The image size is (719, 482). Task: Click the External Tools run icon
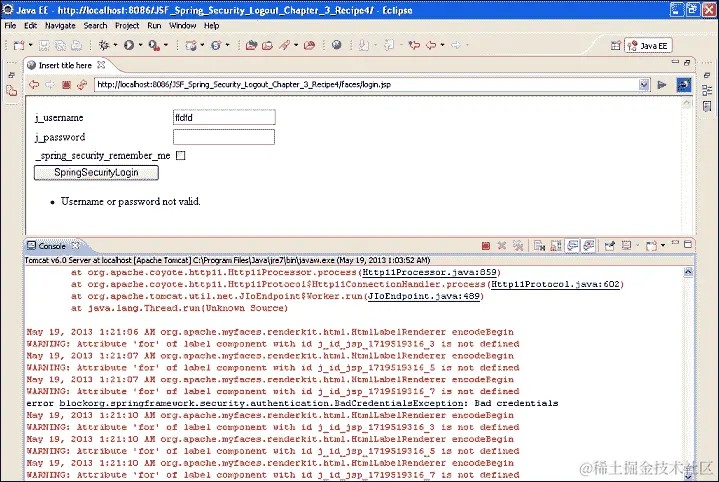point(154,45)
